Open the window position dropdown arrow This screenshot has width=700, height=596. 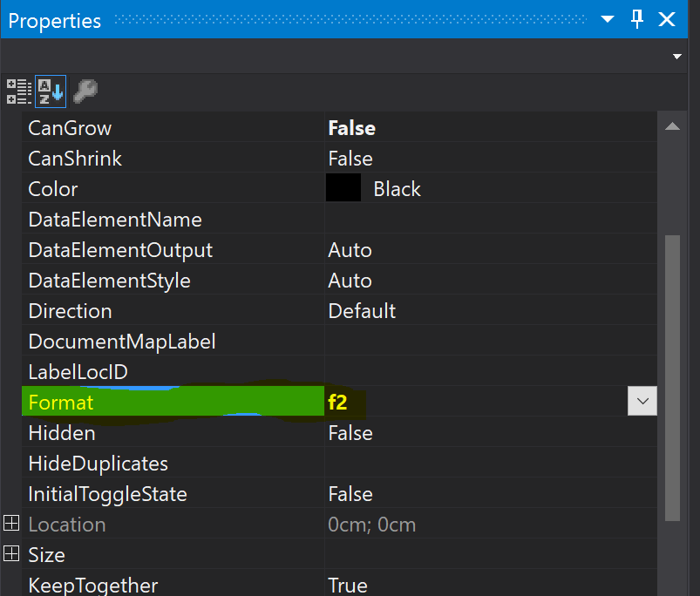(x=608, y=19)
